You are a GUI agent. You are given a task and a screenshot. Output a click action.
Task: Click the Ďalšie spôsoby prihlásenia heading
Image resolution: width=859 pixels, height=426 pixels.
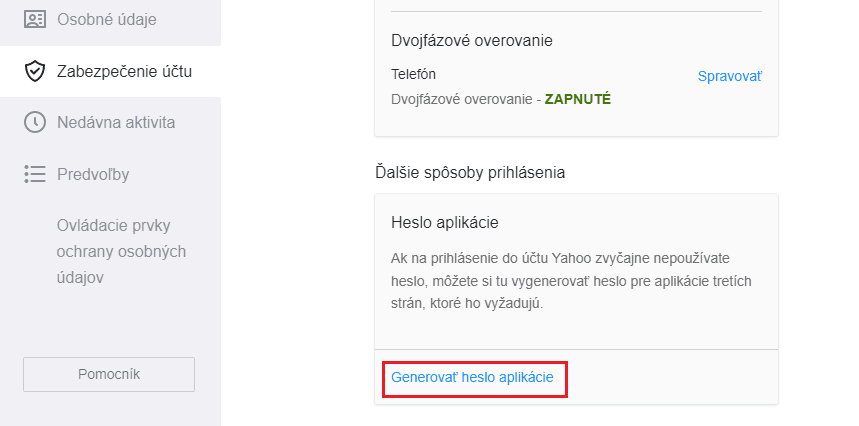click(470, 172)
